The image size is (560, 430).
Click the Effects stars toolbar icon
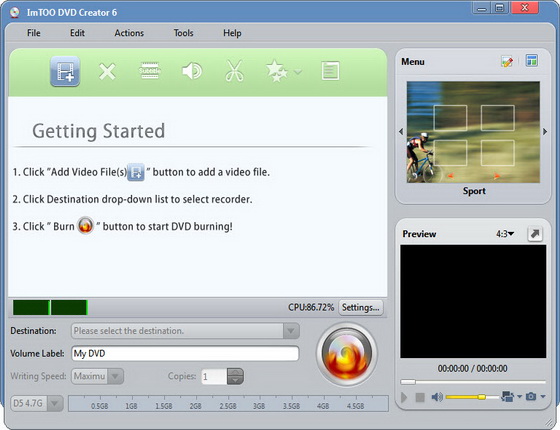[x=276, y=71]
